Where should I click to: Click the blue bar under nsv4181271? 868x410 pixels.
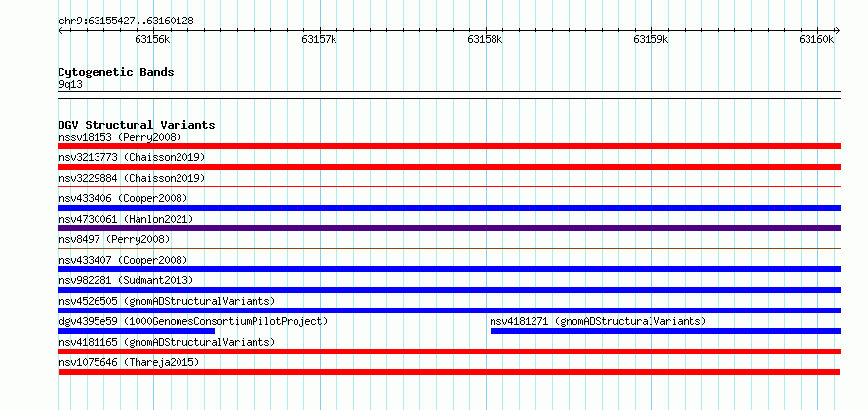[665, 331]
